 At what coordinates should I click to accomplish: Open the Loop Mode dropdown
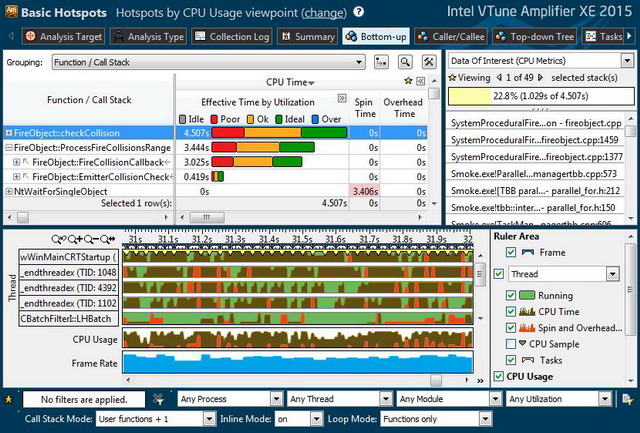pos(485,419)
